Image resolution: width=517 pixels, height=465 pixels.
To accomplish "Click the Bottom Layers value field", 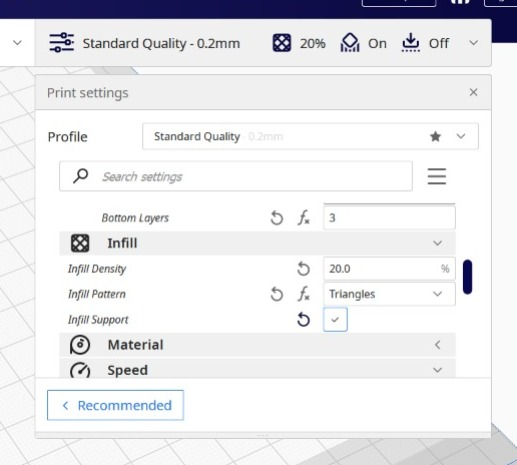I will (x=389, y=218).
